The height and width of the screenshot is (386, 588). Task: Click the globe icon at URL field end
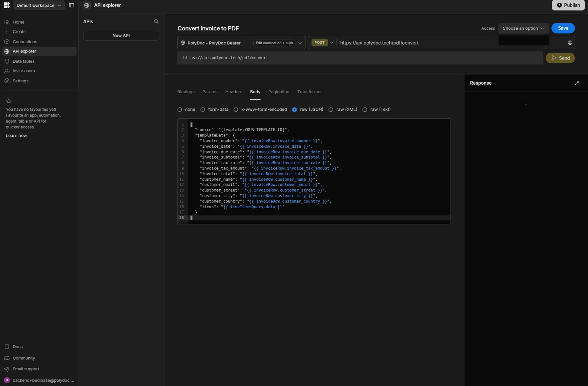(570, 43)
